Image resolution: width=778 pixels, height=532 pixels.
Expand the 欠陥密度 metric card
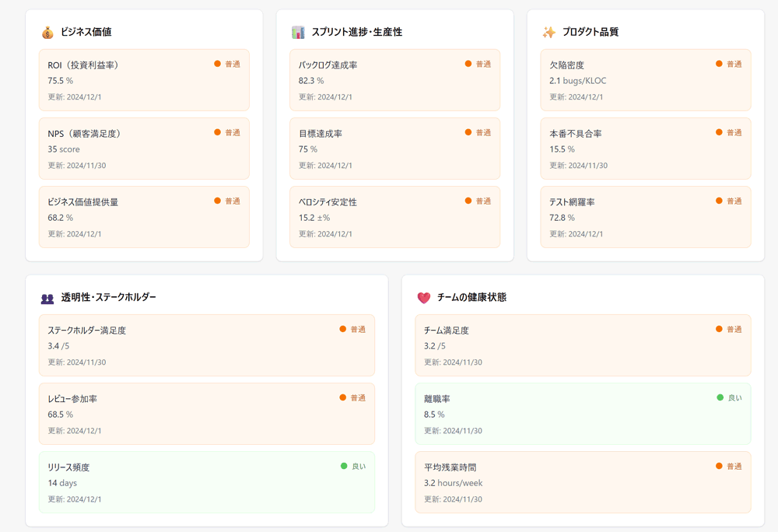coord(645,80)
